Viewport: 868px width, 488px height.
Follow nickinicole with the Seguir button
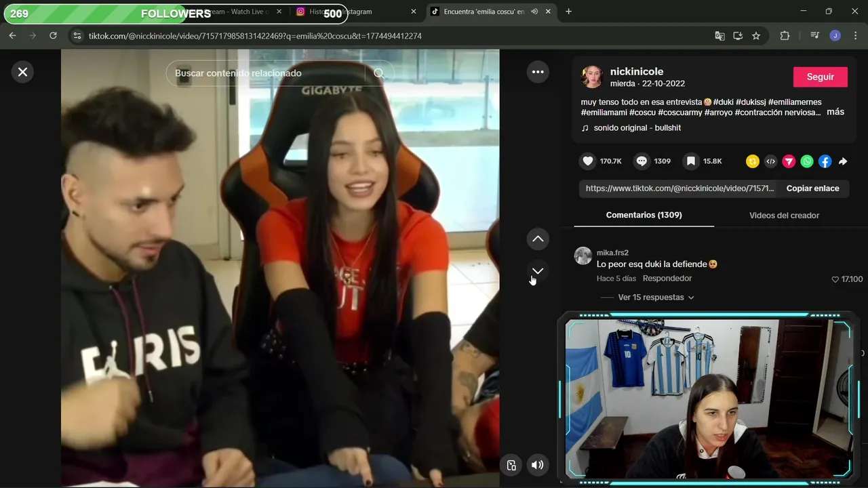820,77
